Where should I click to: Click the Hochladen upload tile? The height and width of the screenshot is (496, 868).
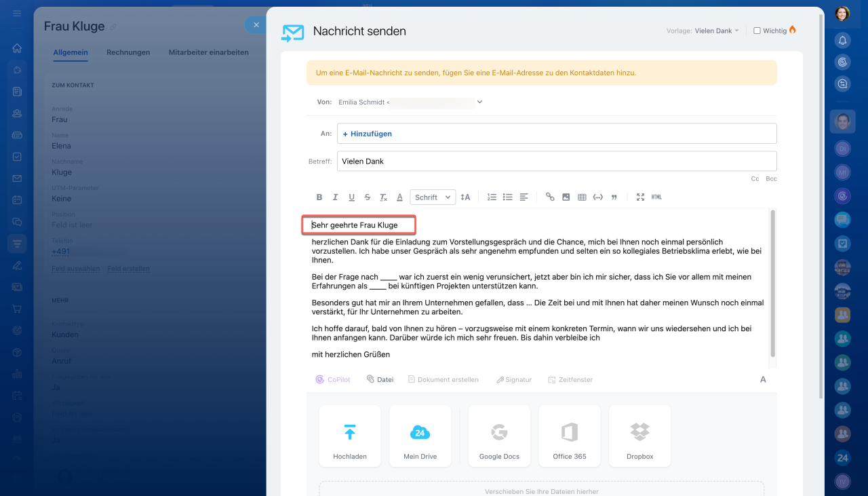point(350,436)
